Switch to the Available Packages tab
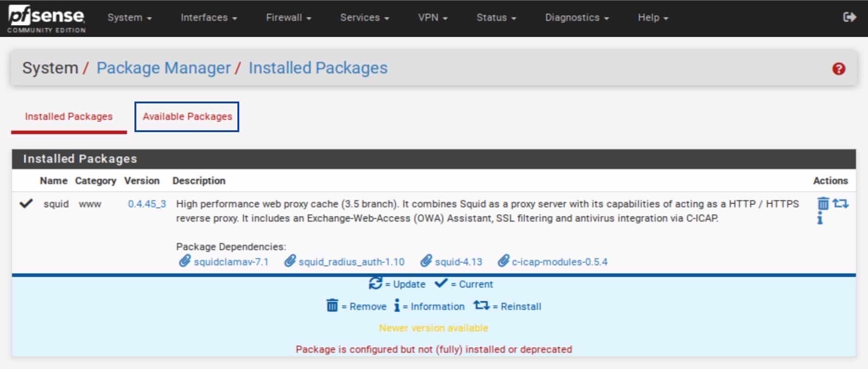 187,116
